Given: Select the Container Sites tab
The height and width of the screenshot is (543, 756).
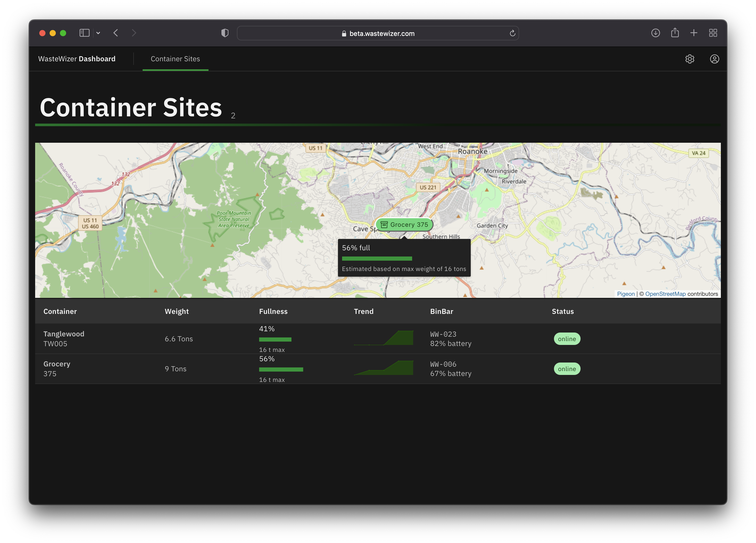Looking at the screenshot, I should pyautogui.click(x=175, y=59).
